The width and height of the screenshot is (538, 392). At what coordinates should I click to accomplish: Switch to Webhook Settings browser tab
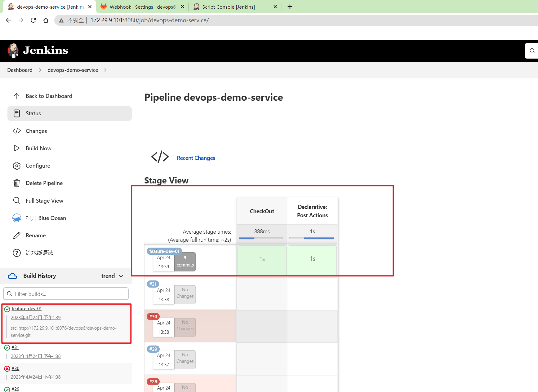[x=143, y=7]
